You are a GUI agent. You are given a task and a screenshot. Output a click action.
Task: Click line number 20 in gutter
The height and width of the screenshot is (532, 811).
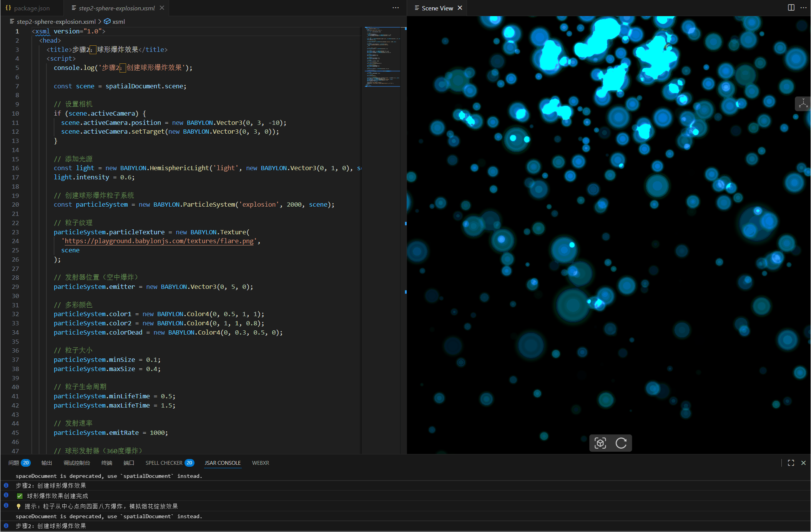coord(15,204)
